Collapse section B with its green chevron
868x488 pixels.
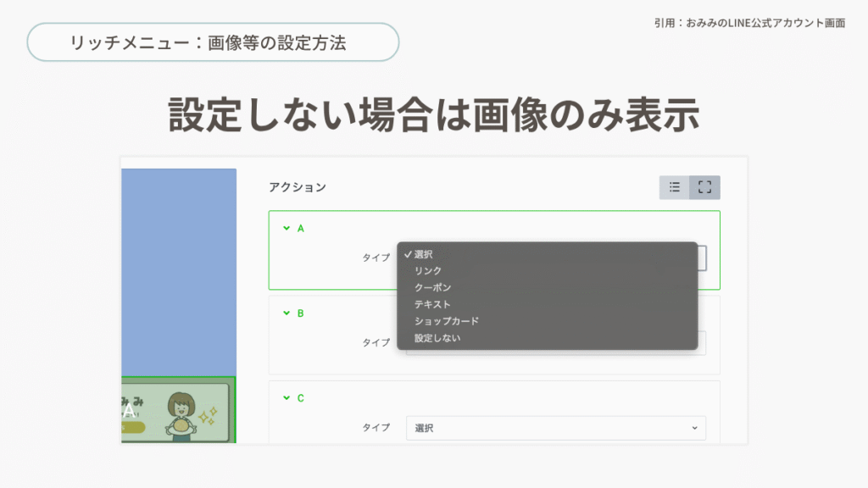pos(286,313)
